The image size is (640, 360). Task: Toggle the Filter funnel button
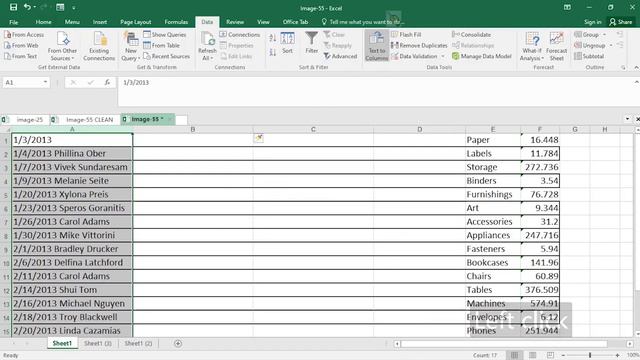(x=311, y=43)
